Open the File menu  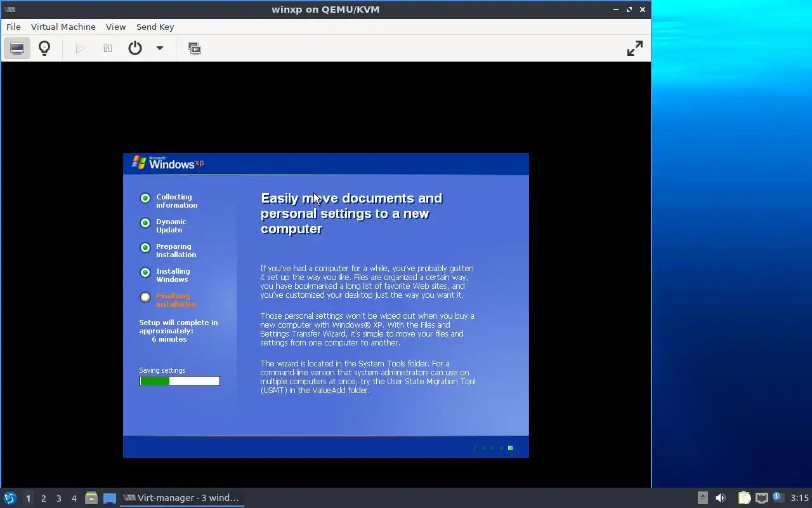13,27
